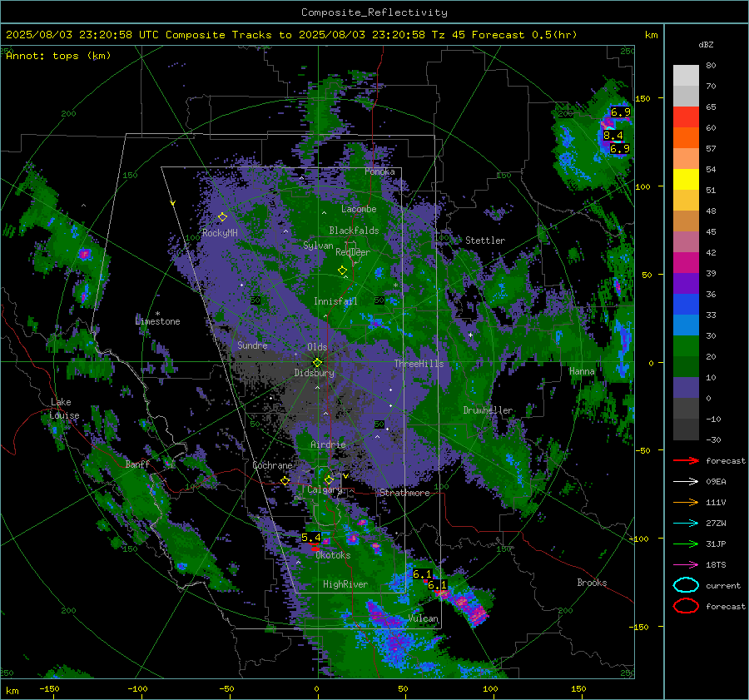Click the Drumheller city label
This screenshot has height=700, width=749.
(x=488, y=410)
